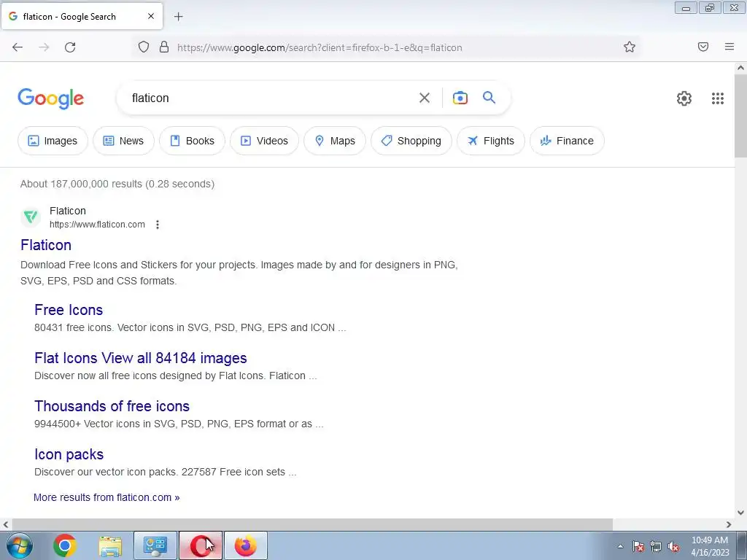The width and height of the screenshot is (747, 560).
Task: Click muted volume tray icon
Action: click(673, 546)
